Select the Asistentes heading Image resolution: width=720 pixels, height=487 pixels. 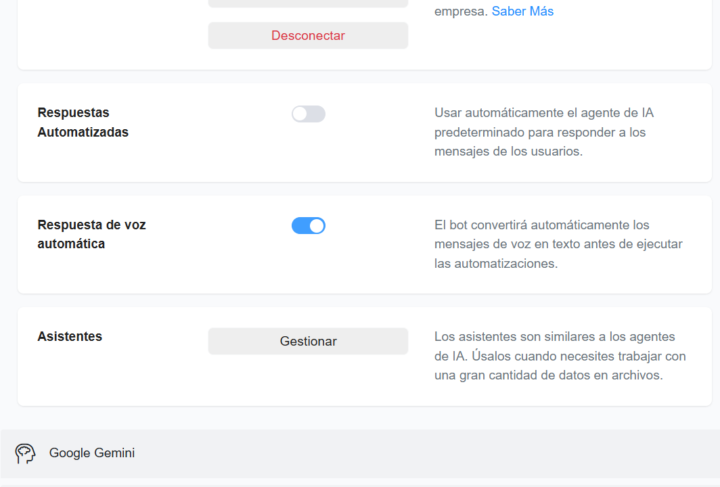point(70,336)
